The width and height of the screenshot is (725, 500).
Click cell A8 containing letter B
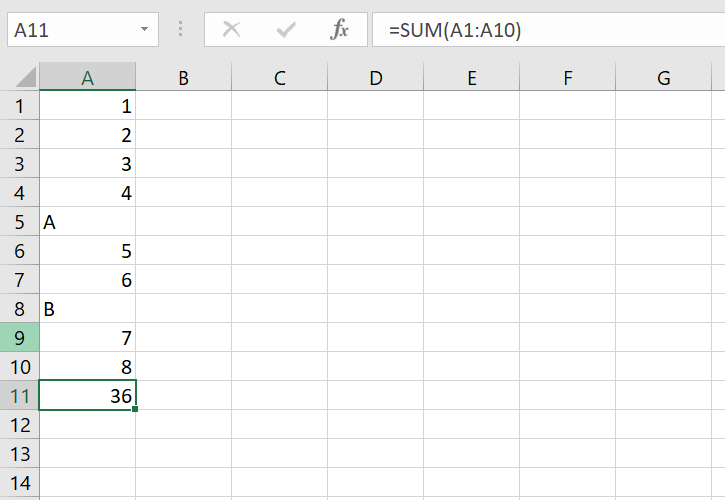(87, 309)
